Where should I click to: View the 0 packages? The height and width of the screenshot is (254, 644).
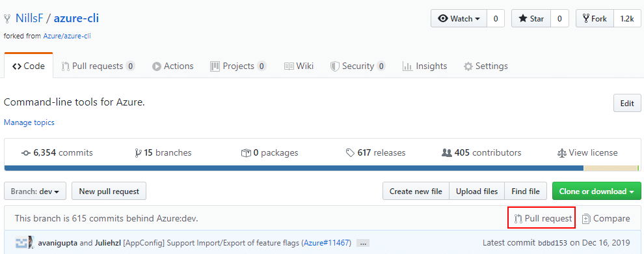(x=270, y=153)
